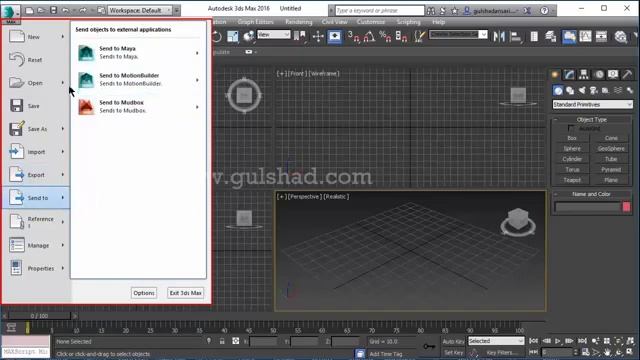Click the Teapot primitive button
The image size is (640, 360).
pos(572,180)
